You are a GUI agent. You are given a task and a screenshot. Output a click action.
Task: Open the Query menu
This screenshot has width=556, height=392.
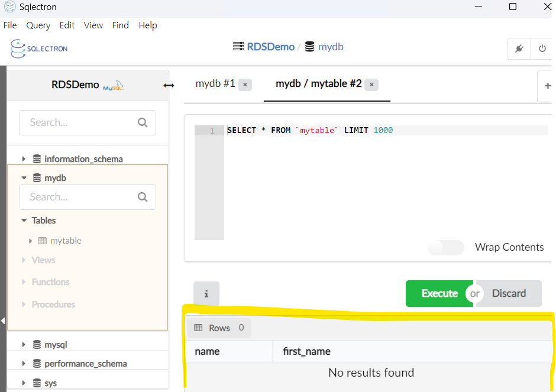38,25
